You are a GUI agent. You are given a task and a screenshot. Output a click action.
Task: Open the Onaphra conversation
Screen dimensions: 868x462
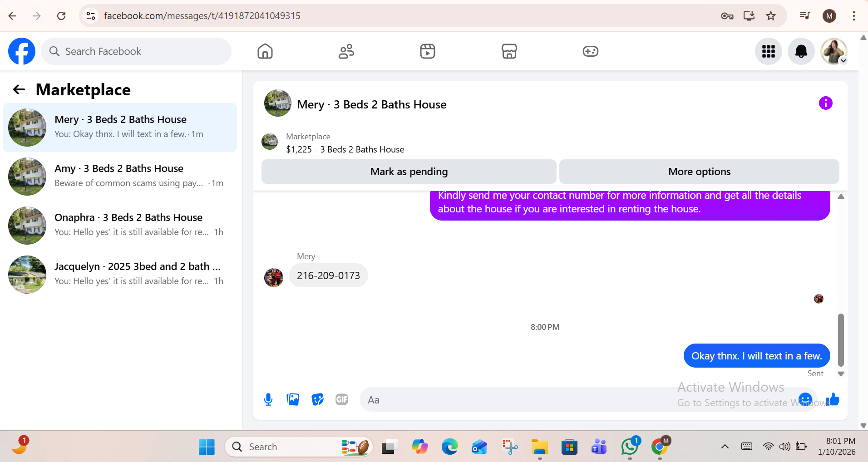click(120, 226)
